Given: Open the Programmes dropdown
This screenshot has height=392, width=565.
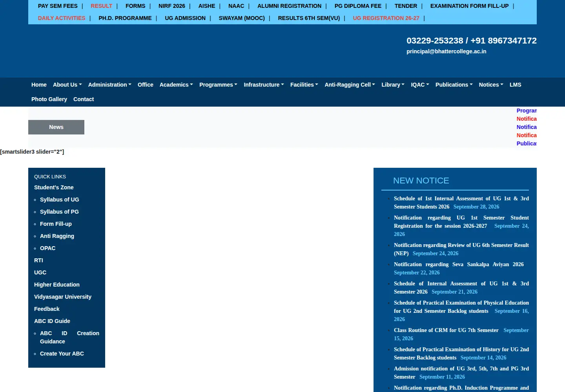Looking at the screenshot, I should coord(218,85).
